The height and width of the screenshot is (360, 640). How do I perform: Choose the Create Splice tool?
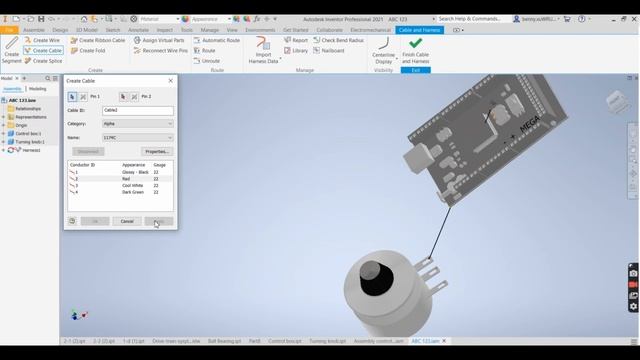coord(43,61)
